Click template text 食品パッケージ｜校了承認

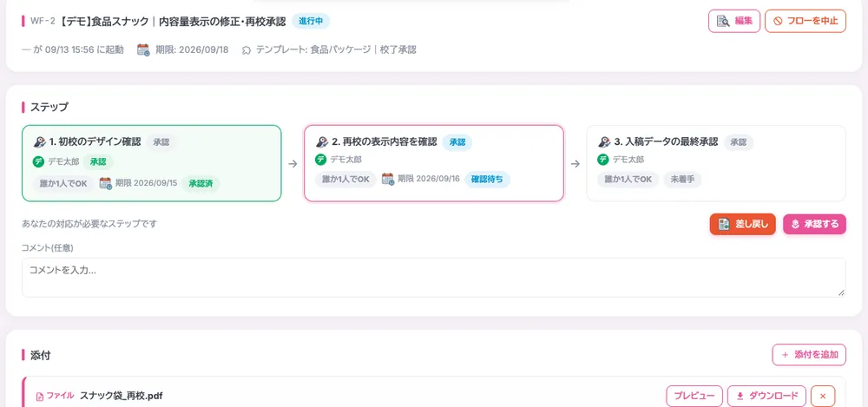[x=363, y=49]
